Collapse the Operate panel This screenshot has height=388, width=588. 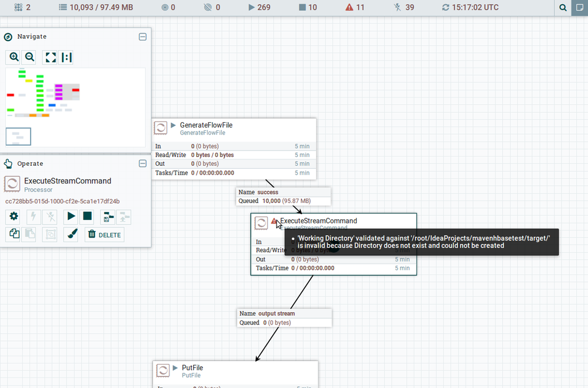point(142,163)
